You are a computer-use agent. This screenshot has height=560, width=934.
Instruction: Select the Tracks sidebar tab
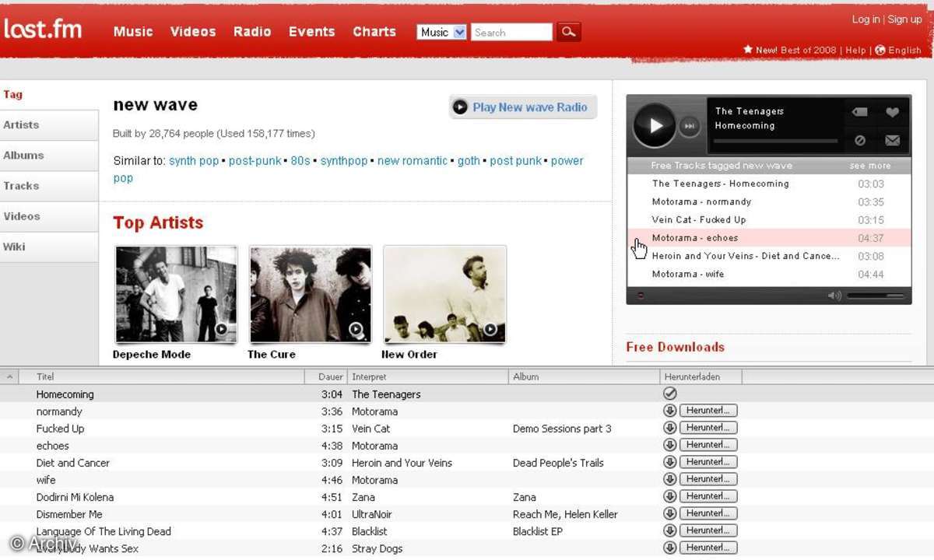[x=49, y=186]
